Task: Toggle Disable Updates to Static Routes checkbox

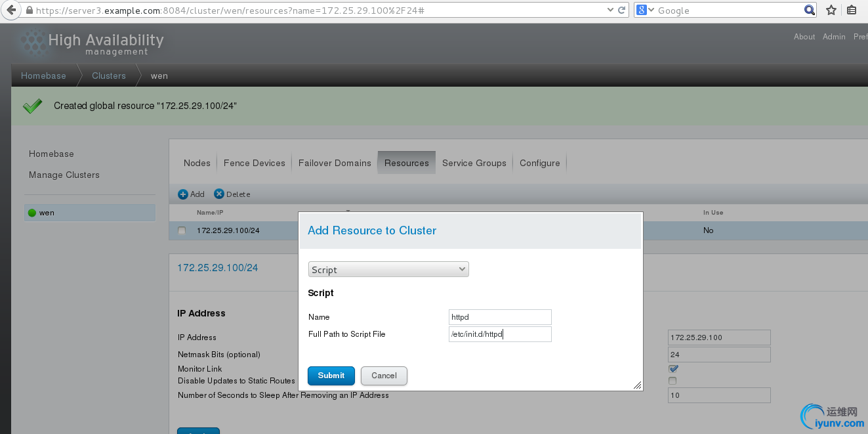Action: tap(672, 381)
